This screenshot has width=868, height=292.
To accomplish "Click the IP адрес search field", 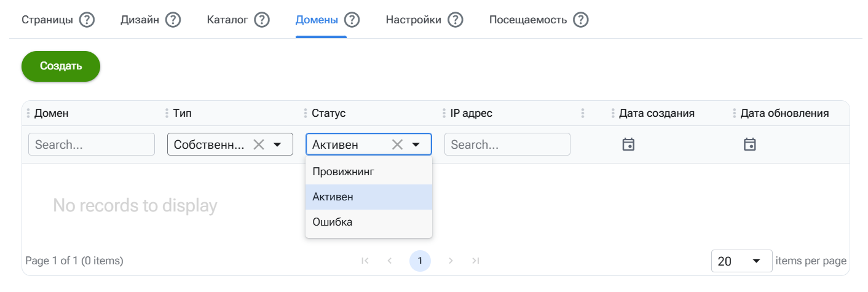I will pos(507,144).
